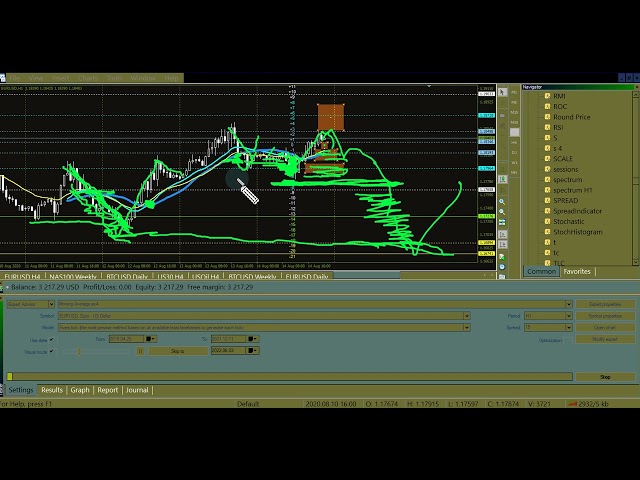Click the Expert properties button
The image size is (640, 480).
(x=605, y=303)
